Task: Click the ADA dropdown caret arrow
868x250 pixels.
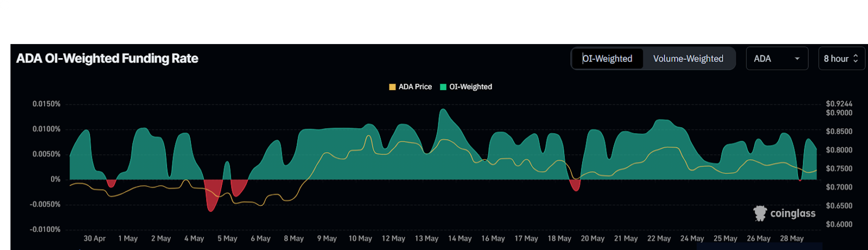Action: [x=797, y=59]
